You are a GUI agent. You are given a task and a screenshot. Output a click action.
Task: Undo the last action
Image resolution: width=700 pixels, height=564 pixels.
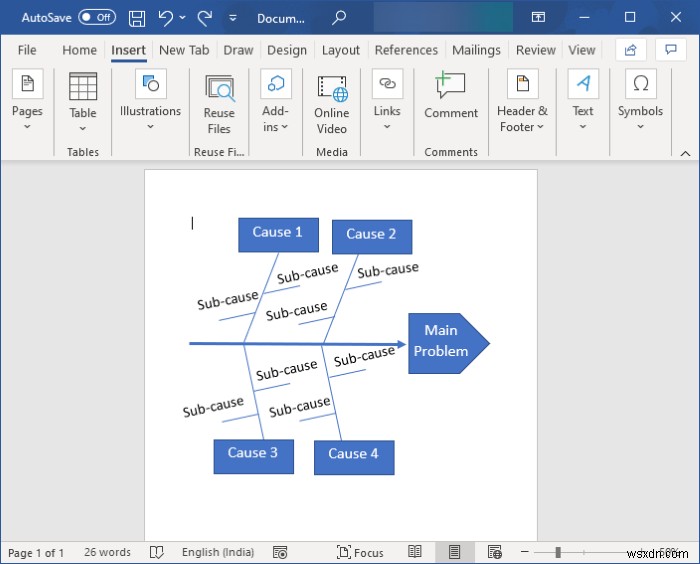click(x=166, y=18)
